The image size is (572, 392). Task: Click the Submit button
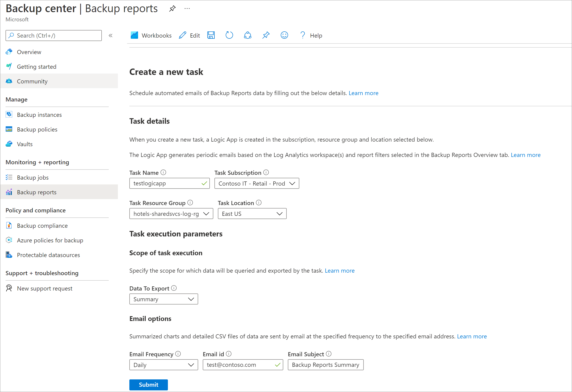point(148,385)
